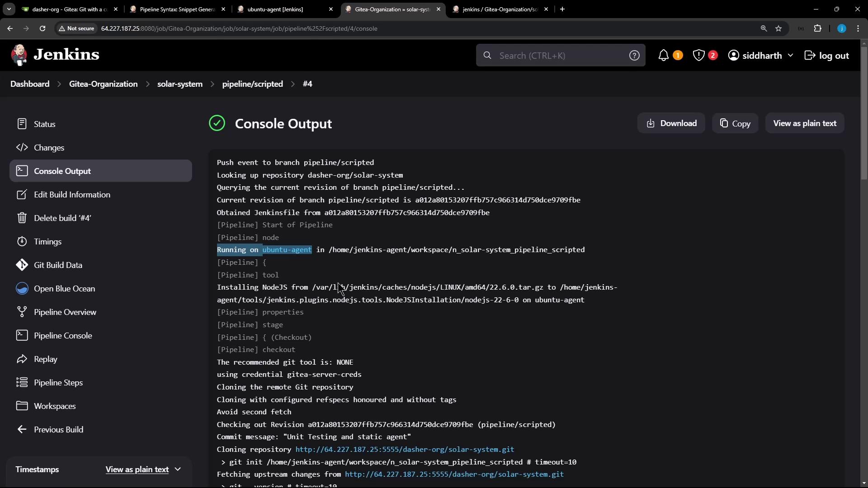Viewport: 868px width, 488px height.
Task: Open Git Build Data sidebar item
Action: 58,265
